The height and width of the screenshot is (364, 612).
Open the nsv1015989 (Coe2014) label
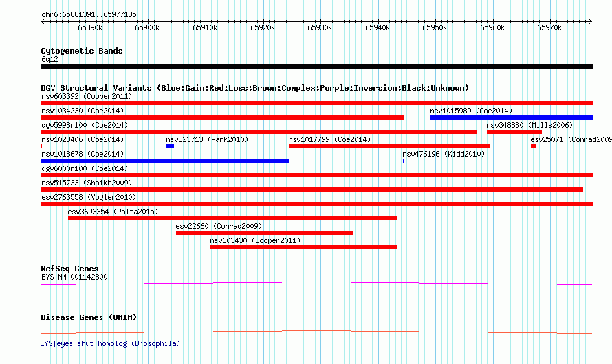point(471,111)
